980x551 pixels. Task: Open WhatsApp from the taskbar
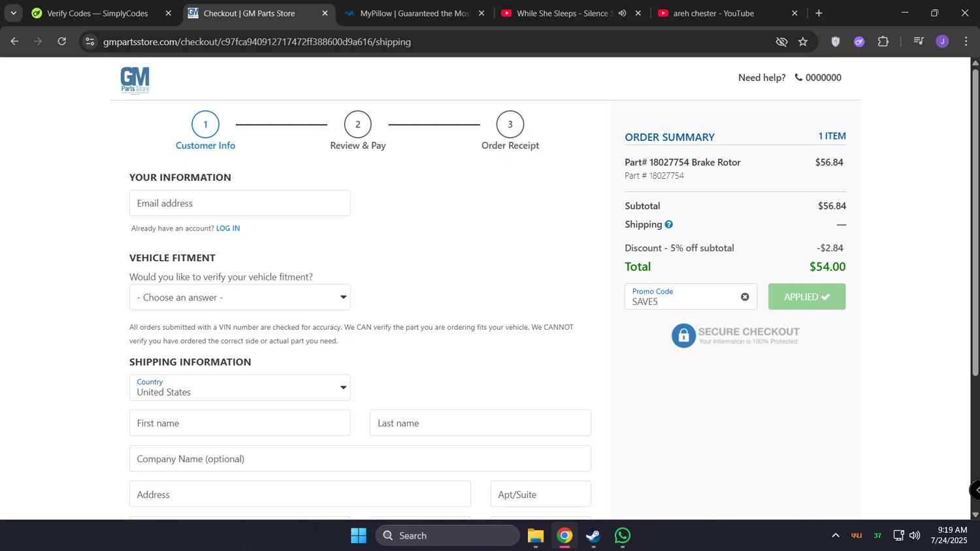623,536
